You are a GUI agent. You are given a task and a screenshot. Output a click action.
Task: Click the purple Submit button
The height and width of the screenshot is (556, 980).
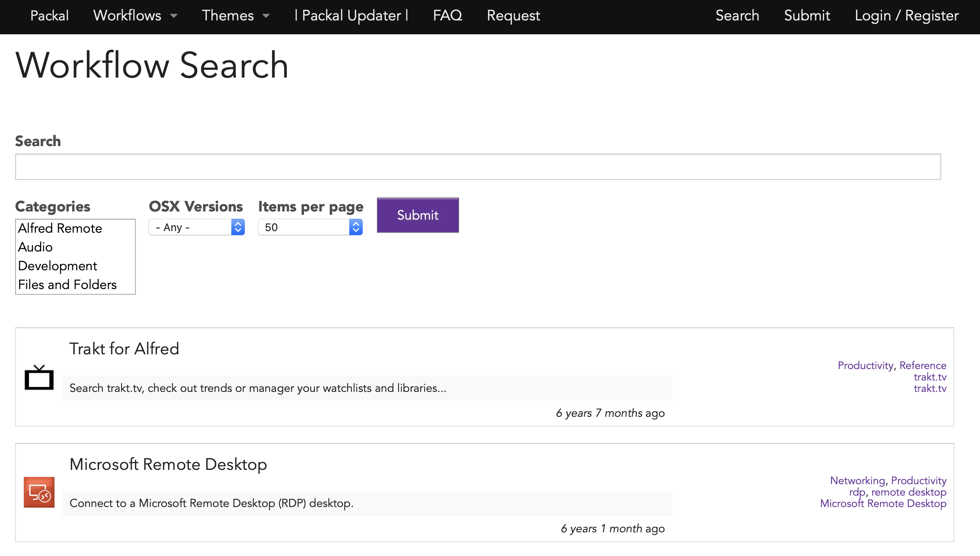(x=418, y=215)
